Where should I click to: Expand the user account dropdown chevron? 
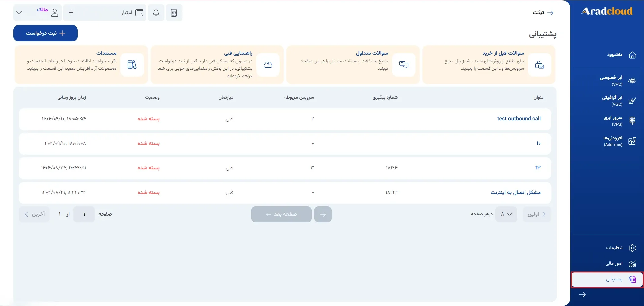[x=19, y=13]
